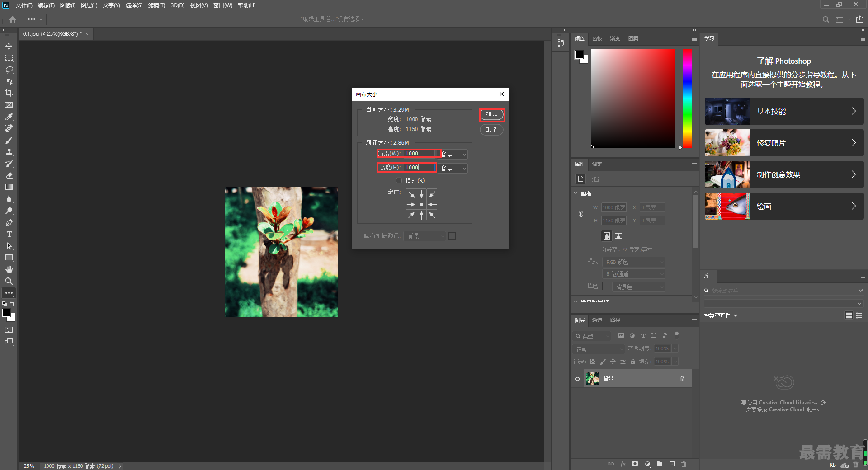Add a layer mask icon

635,464
